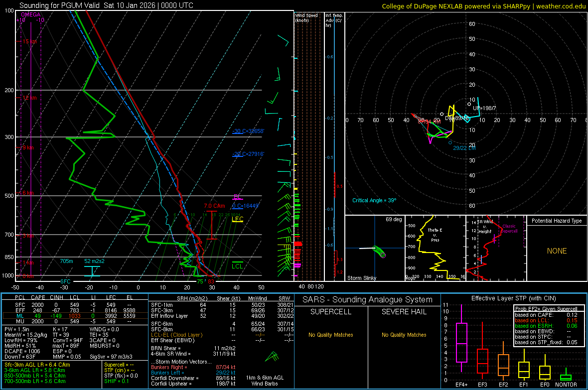Click the 'DCAPE = 1006' value
588x390 pixels.
[x=22, y=351]
